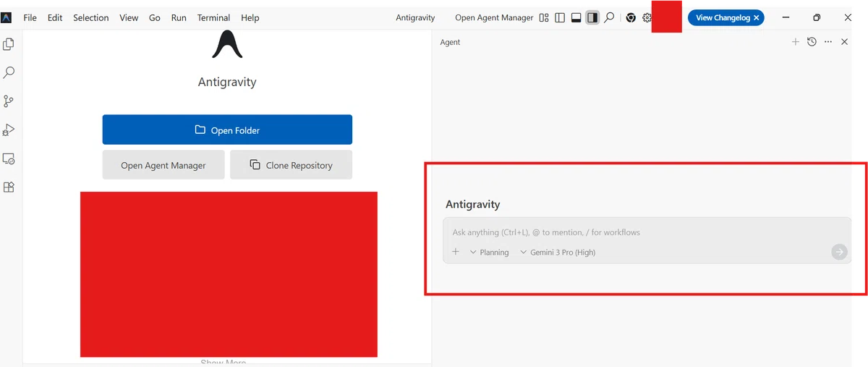Click Open Agent Manager in title bar
Screen dimensions: 868x367
(494, 17)
